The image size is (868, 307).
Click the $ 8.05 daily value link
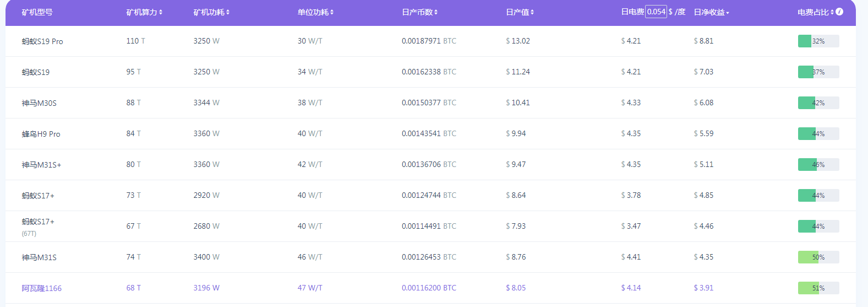516,288
